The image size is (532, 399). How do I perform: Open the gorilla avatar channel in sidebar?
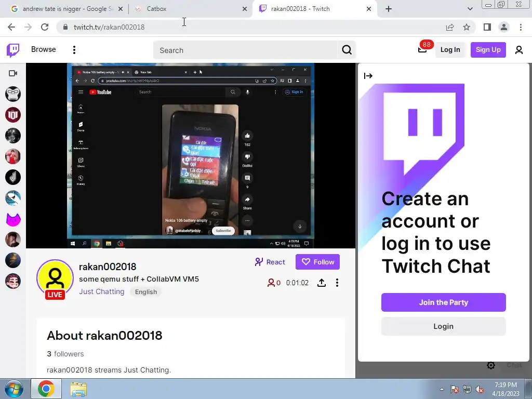[x=13, y=94]
